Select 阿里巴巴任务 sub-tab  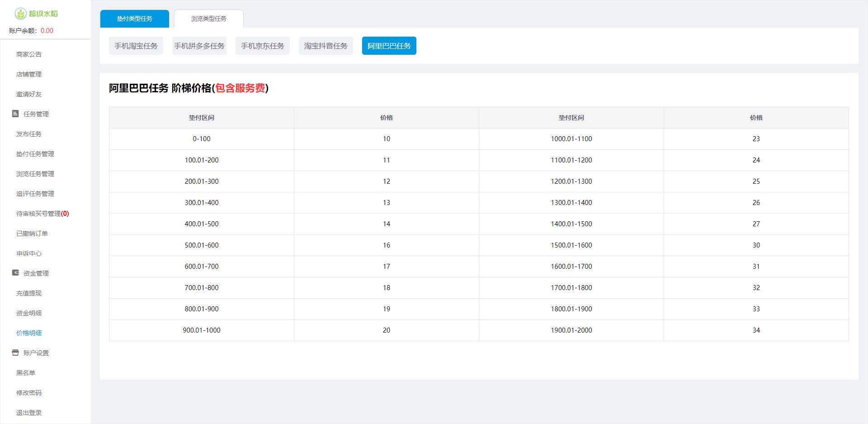(x=389, y=46)
